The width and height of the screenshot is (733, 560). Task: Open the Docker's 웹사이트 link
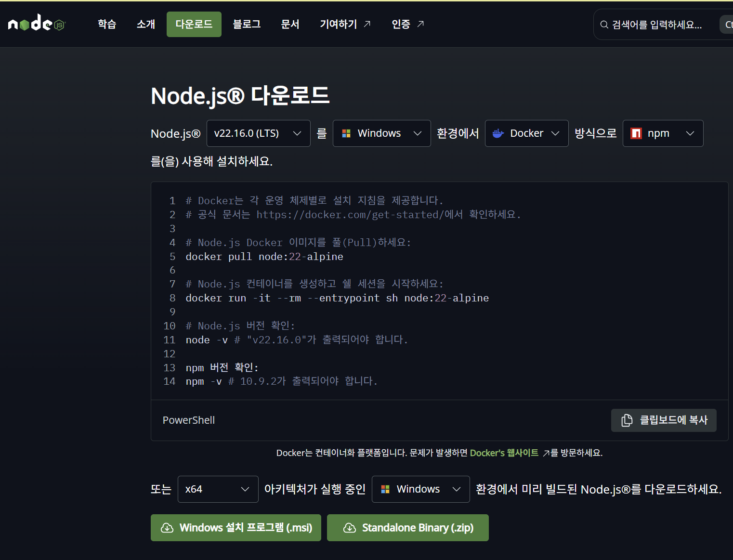(504, 453)
